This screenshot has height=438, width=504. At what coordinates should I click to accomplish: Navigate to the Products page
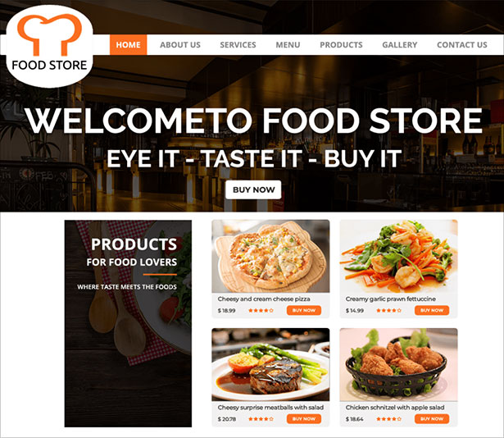(x=341, y=45)
